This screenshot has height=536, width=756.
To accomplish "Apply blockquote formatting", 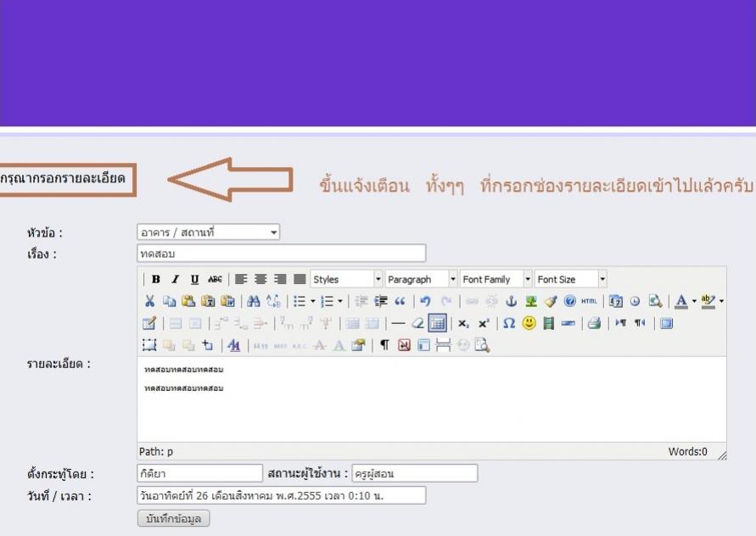I will (400, 301).
